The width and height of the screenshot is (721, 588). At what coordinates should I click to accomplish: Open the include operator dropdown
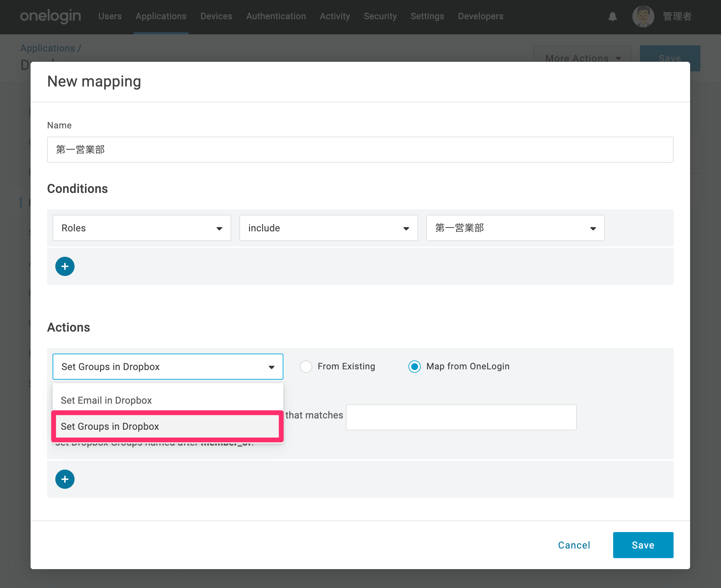pyautogui.click(x=329, y=228)
